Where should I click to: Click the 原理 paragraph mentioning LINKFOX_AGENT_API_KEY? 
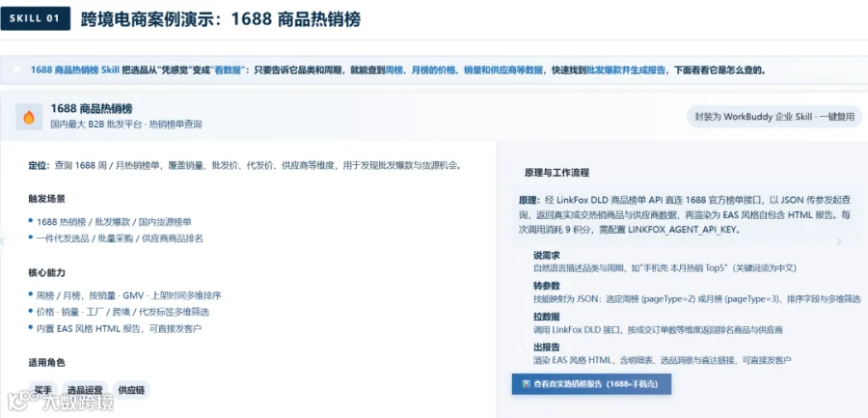[684, 214]
